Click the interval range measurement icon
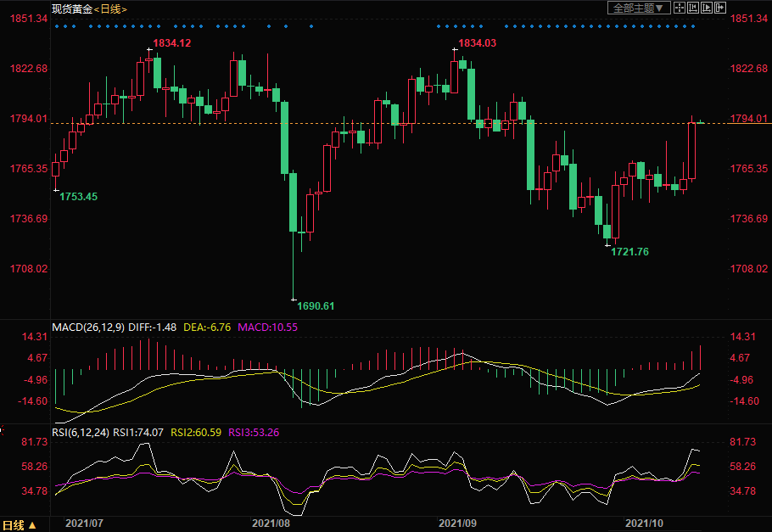The image size is (772, 532). coord(693,8)
